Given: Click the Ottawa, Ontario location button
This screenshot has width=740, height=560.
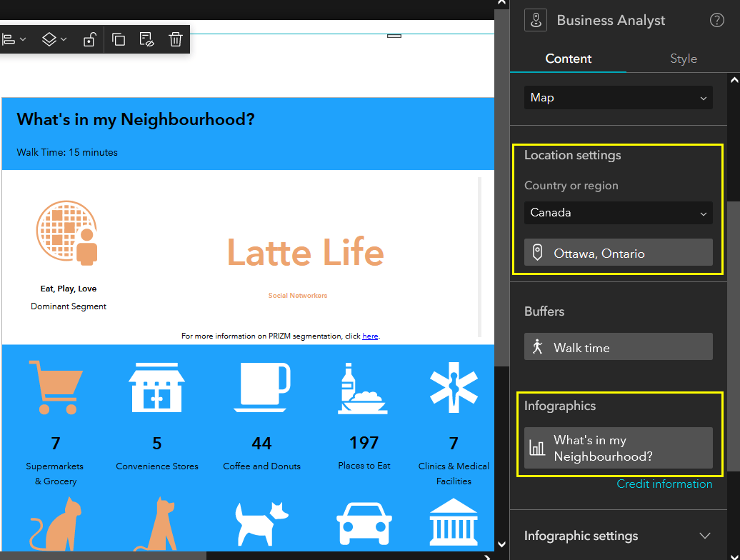Looking at the screenshot, I should [x=619, y=252].
